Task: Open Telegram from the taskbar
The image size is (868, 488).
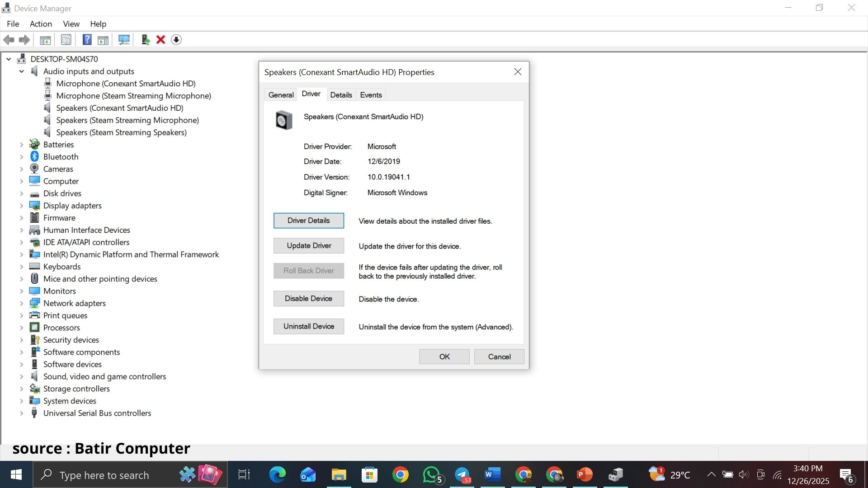Action: (462, 475)
